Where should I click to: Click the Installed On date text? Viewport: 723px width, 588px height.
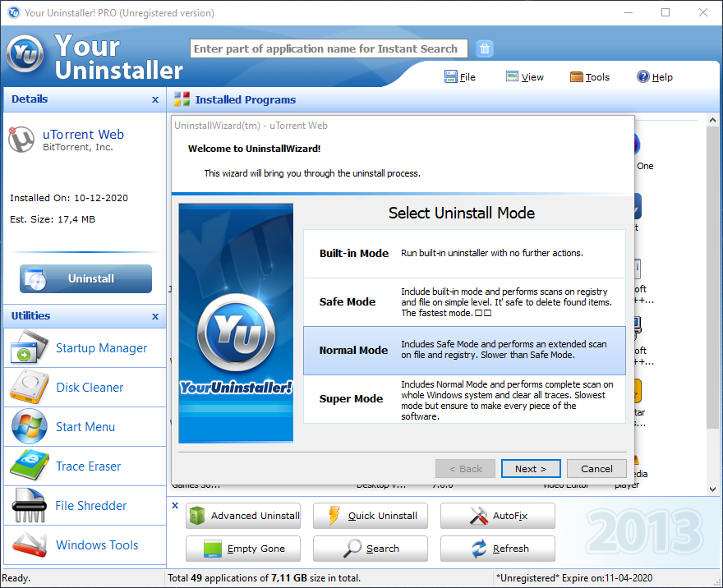pyautogui.click(x=69, y=198)
